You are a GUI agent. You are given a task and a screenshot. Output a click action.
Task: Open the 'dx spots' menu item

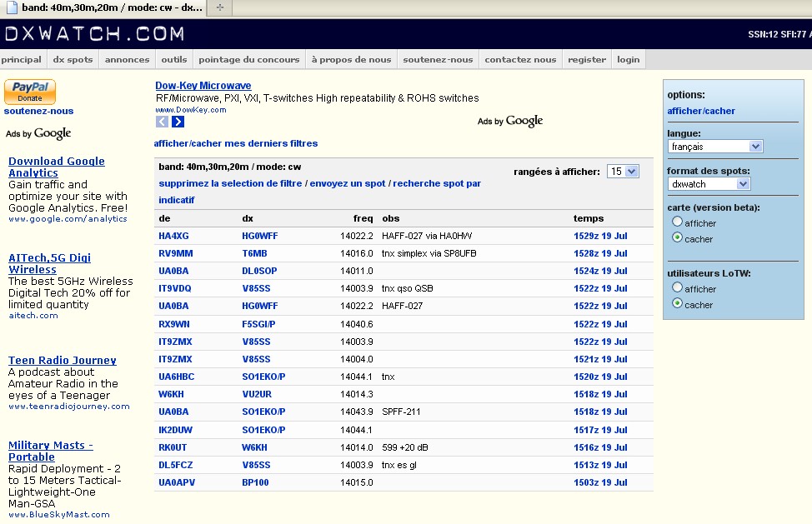click(x=73, y=59)
